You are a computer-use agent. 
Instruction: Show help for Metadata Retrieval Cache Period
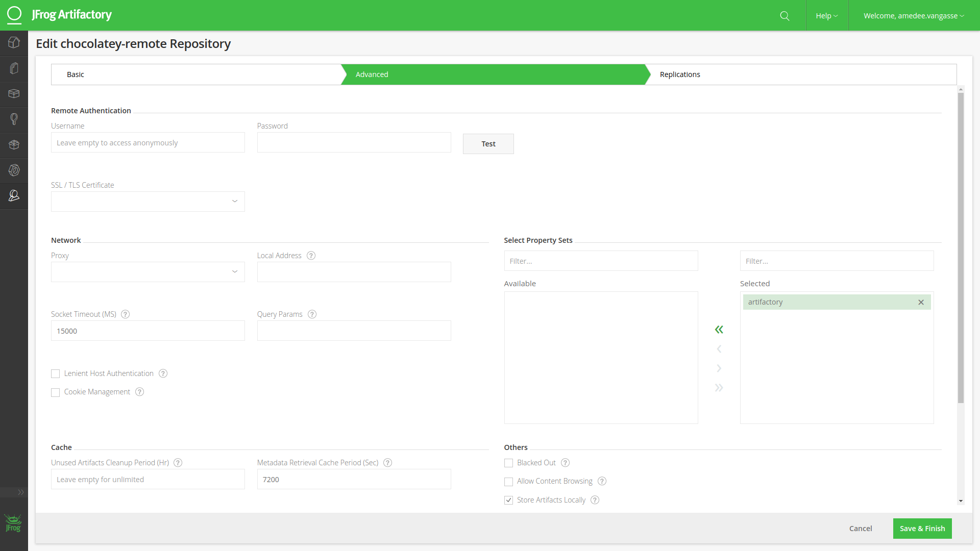click(387, 463)
